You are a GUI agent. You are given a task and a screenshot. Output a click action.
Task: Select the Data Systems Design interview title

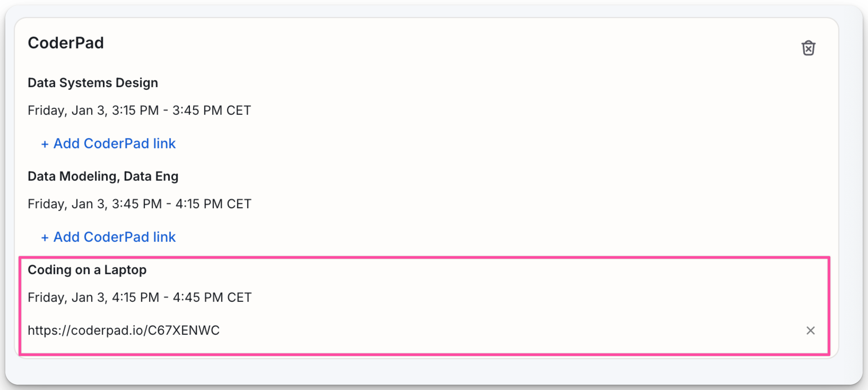pos(93,83)
